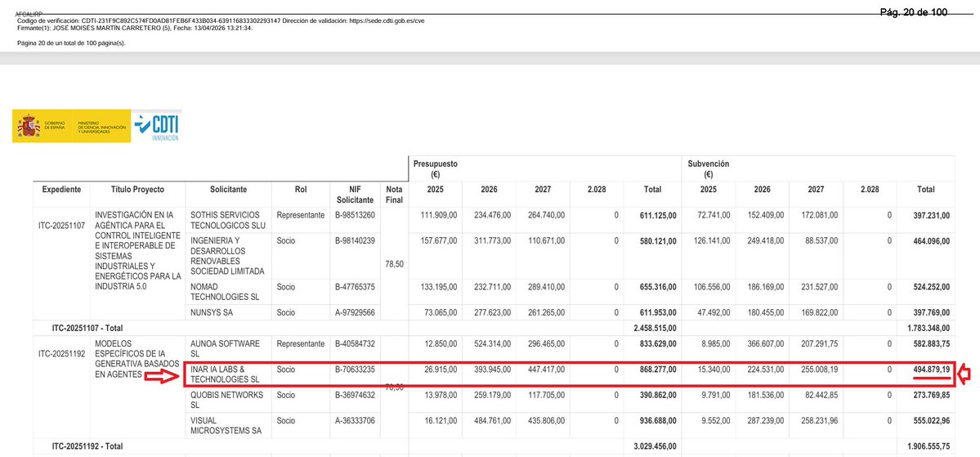This screenshot has height=457, width=980.
Task: Click the validation URL sede.cdti.gob.es/cve
Action: [x=388, y=20]
